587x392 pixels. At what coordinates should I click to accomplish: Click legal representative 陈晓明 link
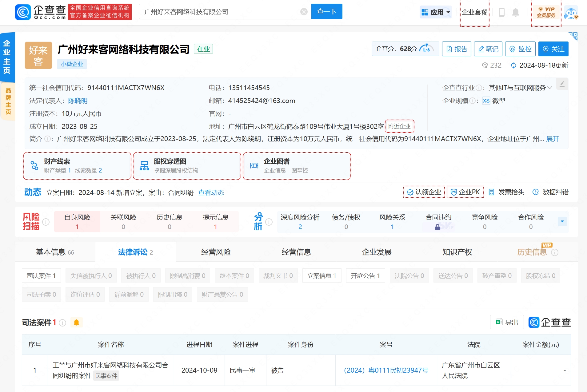pyautogui.click(x=78, y=101)
